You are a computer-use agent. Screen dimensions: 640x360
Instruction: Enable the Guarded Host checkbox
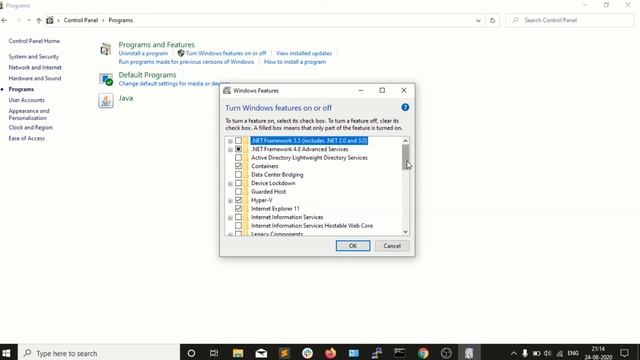click(238, 191)
